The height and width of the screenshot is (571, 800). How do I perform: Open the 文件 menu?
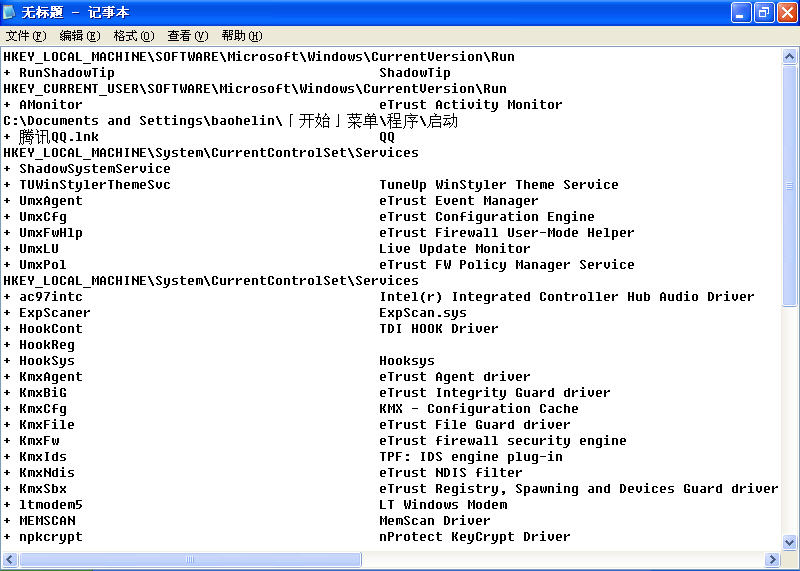click(26, 36)
